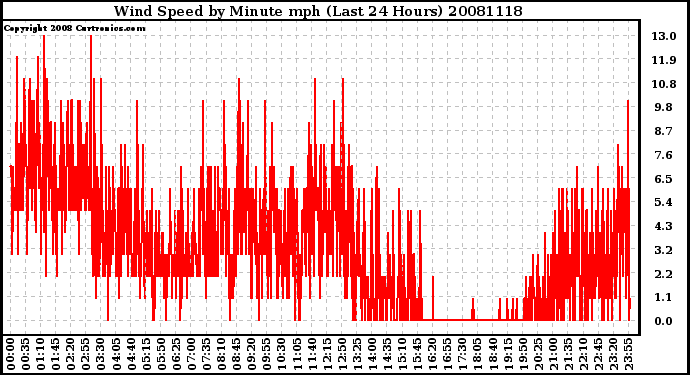Click the 5.4 y-axis label
The height and width of the screenshot is (375, 690).
point(664,202)
